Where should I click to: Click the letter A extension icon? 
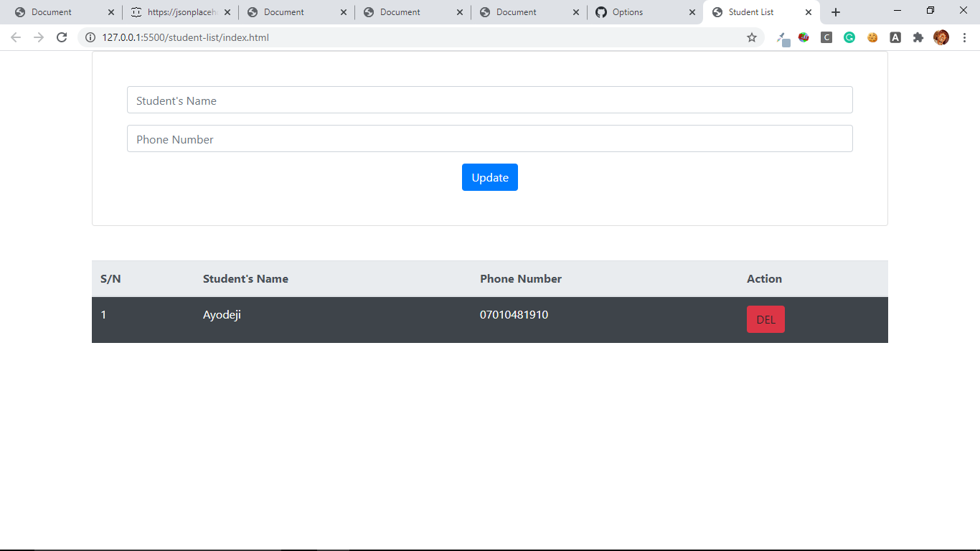coord(895,37)
